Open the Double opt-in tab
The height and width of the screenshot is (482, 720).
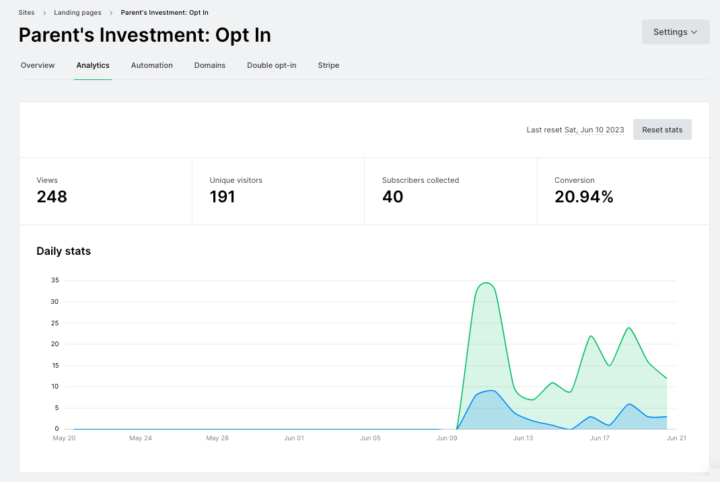tap(271, 65)
